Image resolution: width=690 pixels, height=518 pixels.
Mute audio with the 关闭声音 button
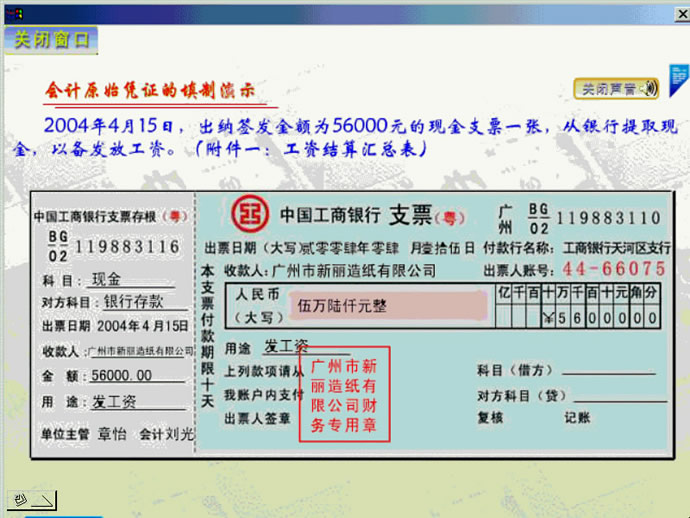click(x=616, y=89)
